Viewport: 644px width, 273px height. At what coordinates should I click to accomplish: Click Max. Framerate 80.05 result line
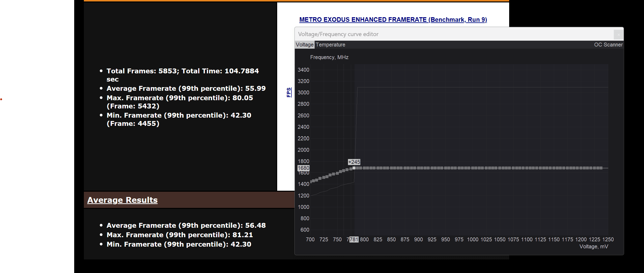click(180, 102)
